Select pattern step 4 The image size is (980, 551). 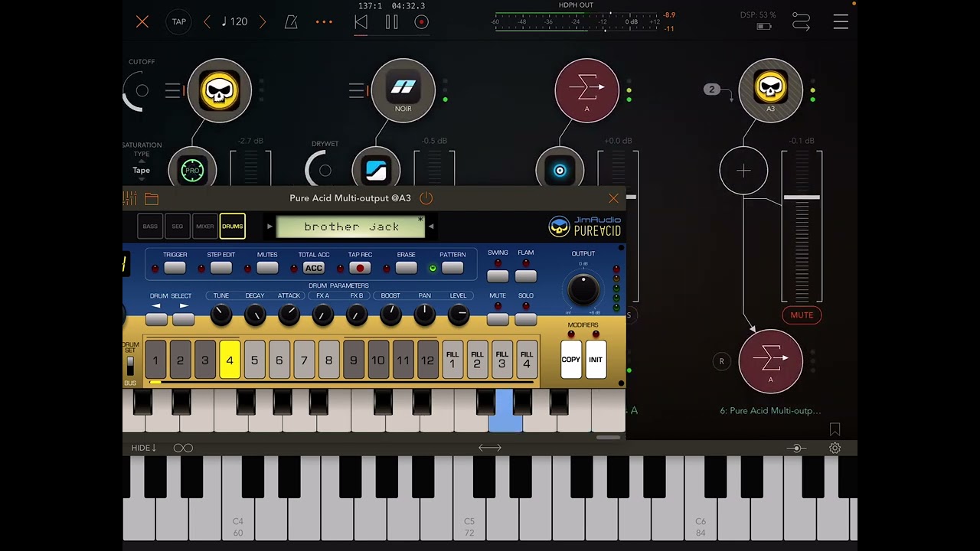[x=230, y=360]
